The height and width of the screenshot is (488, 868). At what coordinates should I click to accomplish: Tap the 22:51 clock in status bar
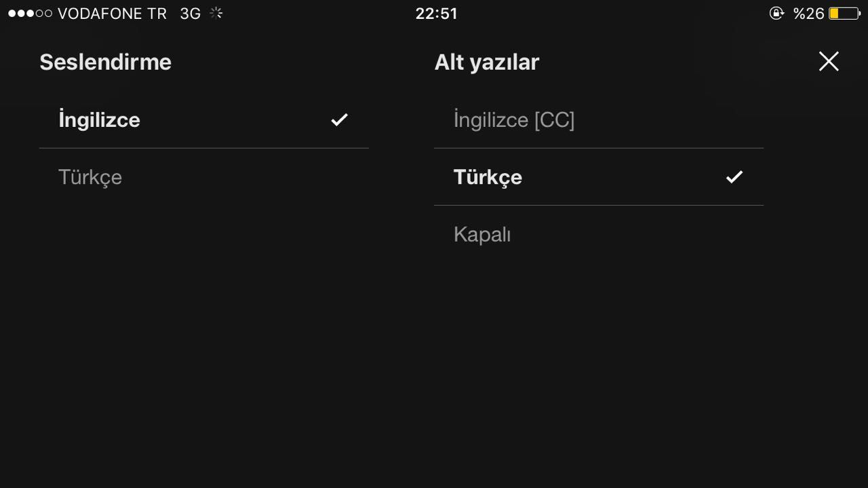click(x=436, y=14)
